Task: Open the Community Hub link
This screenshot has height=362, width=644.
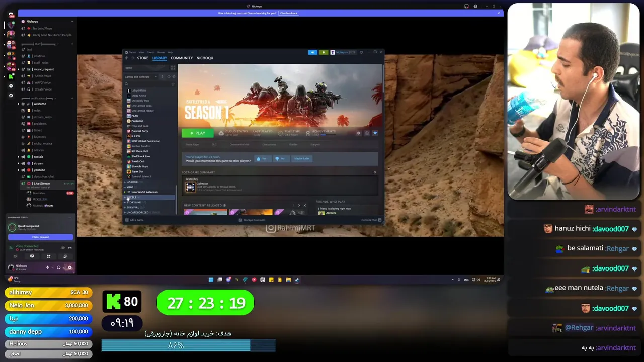Action: [239, 144]
